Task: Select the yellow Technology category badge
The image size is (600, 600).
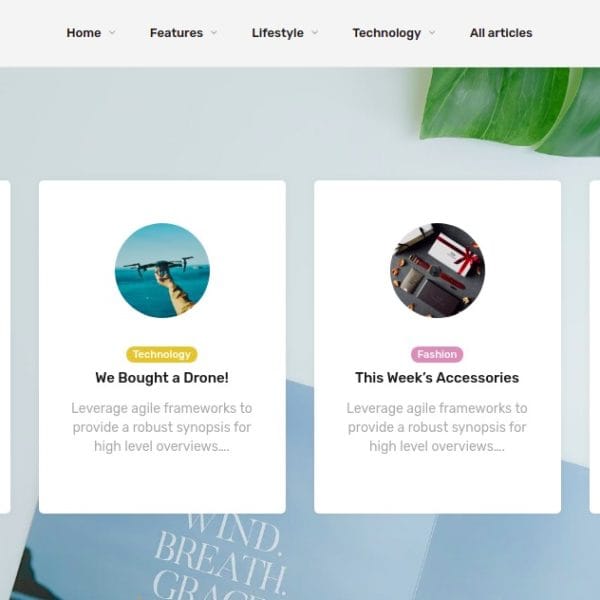Action: (162, 354)
